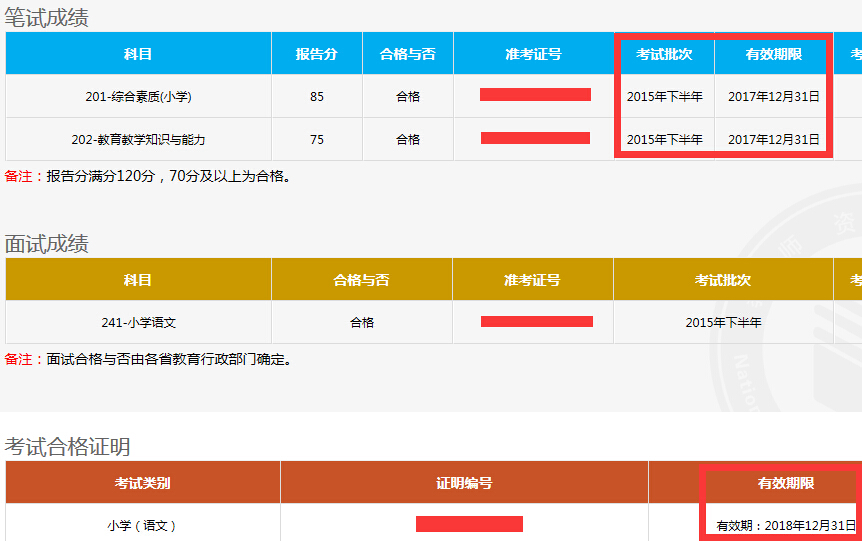Select the 241-小学语文 subject cell
The image size is (862, 541).
tap(138, 323)
